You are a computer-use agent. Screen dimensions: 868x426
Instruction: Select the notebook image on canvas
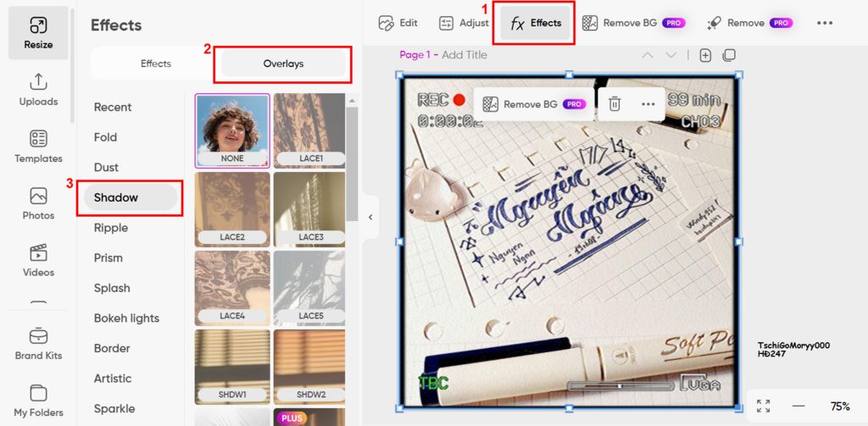coord(569,241)
